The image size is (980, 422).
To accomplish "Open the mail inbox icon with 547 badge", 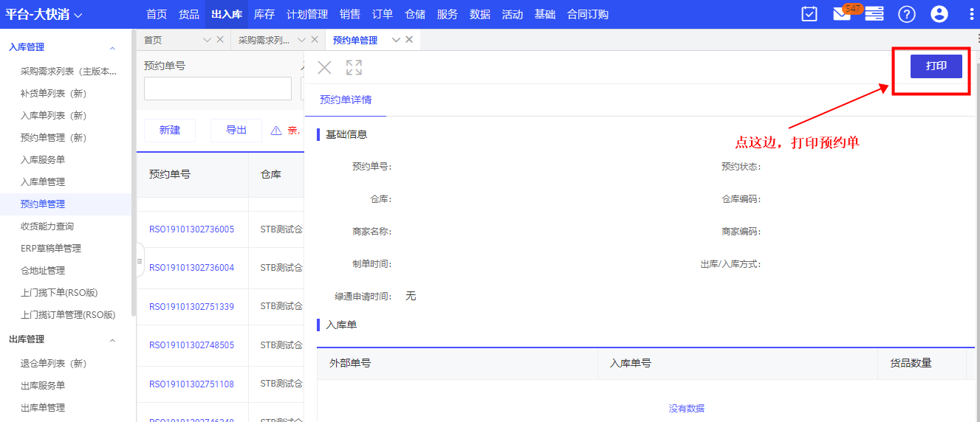I will pyautogui.click(x=842, y=14).
